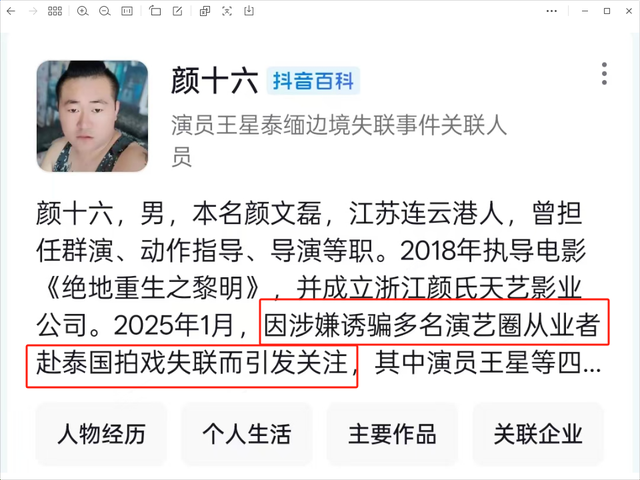Edit the image with the pencil icon
The image size is (640, 480).
click(x=177, y=11)
